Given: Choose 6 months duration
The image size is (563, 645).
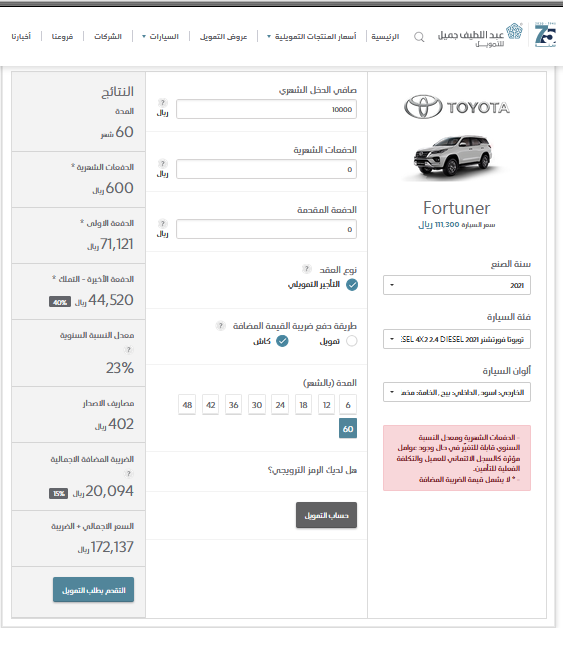Looking at the screenshot, I should [348, 405].
